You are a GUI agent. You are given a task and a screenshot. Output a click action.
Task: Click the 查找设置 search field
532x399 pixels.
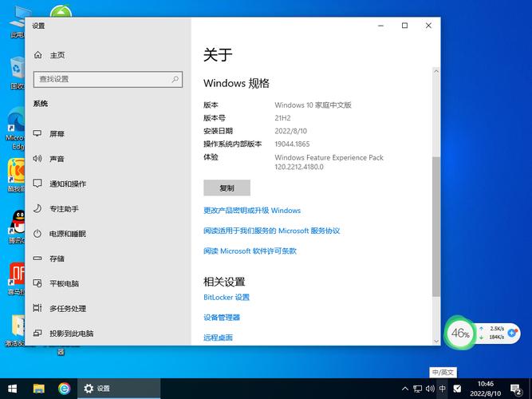108,79
